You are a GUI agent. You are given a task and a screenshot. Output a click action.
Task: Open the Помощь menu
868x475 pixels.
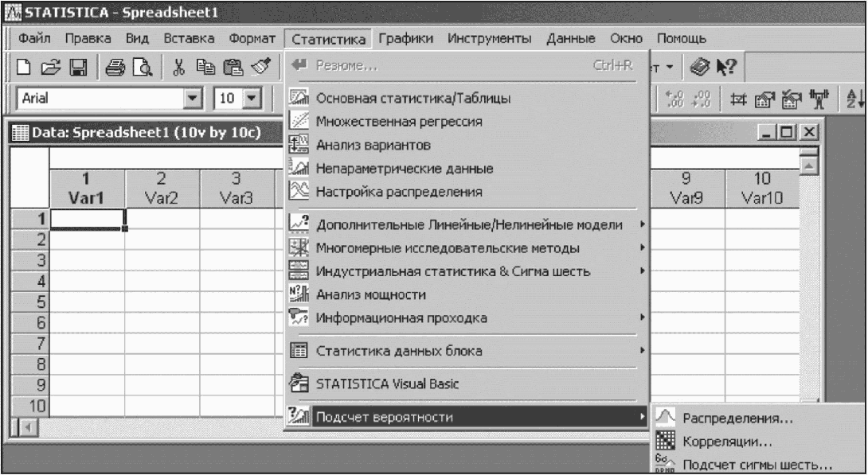pos(682,39)
